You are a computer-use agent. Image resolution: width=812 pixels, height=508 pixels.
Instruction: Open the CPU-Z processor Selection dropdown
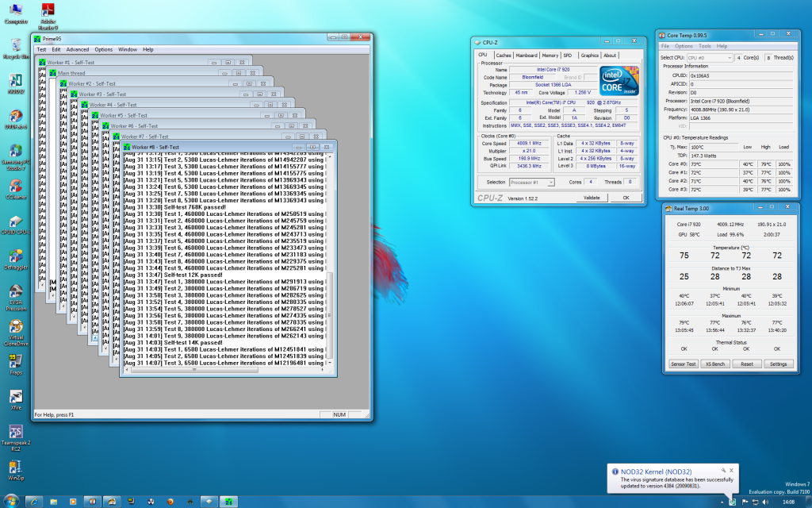pos(532,183)
